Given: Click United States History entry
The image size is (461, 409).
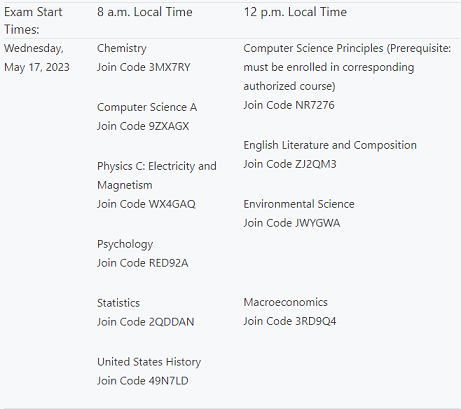Looking at the screenshot, I should 149,362.
